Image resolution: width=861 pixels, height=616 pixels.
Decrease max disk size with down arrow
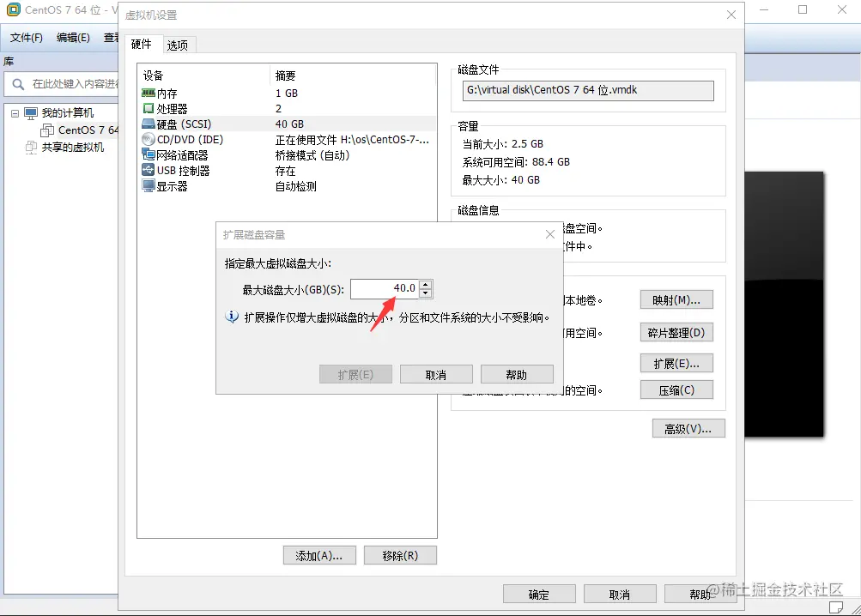[x=426, y=293]
